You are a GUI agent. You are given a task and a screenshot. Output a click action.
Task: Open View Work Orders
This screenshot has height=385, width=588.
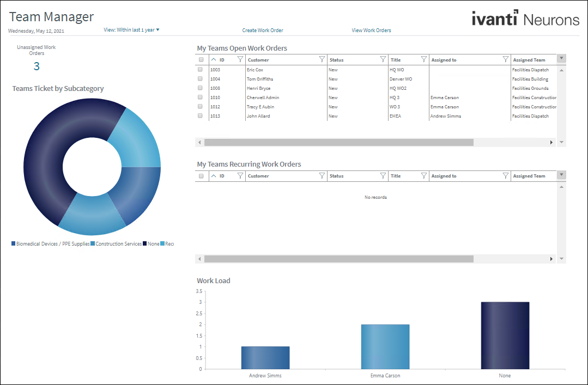click(x=371, y=30)
